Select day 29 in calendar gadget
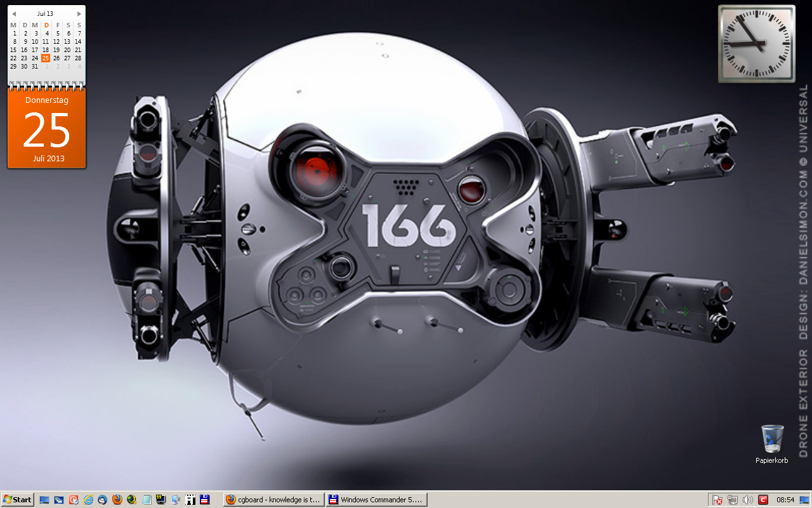812x508 pixels. (x=14, y=66)
